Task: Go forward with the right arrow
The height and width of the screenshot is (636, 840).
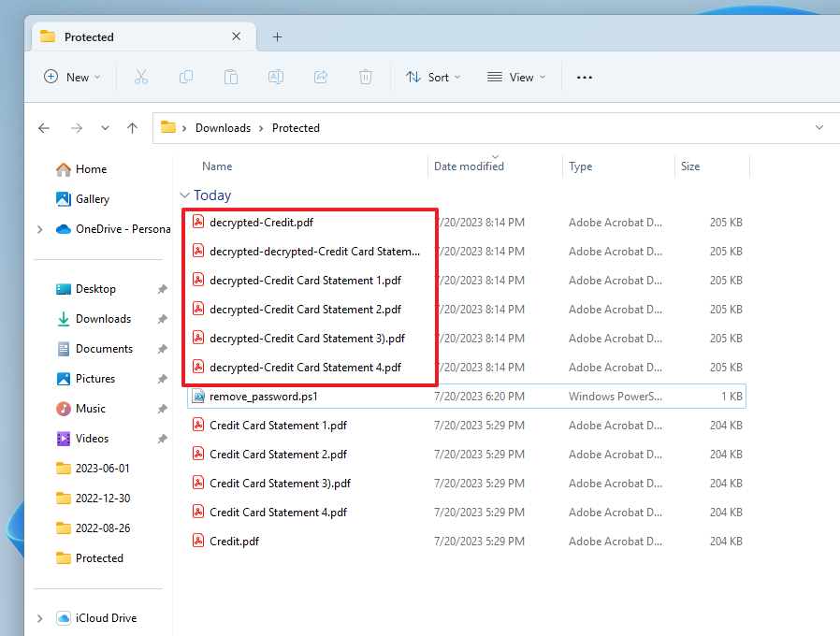Action: point(77,128)
